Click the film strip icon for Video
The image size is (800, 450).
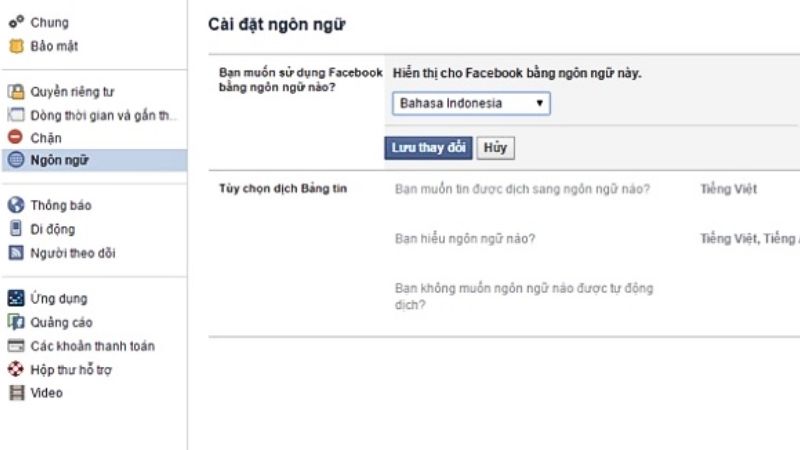pyautogui.click(x=16, y=392)
